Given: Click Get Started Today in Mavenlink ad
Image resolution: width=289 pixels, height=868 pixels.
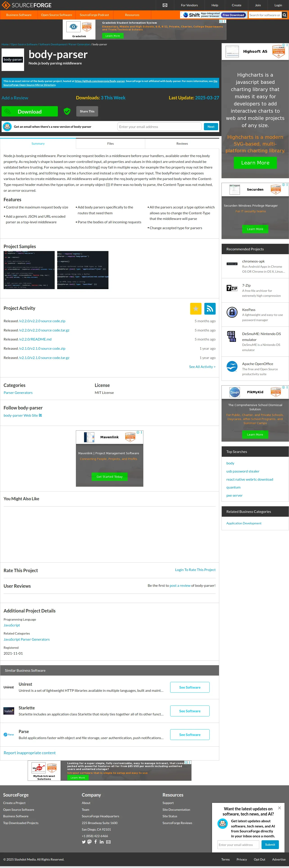Looking at the screenshot, I should (109, 476).
